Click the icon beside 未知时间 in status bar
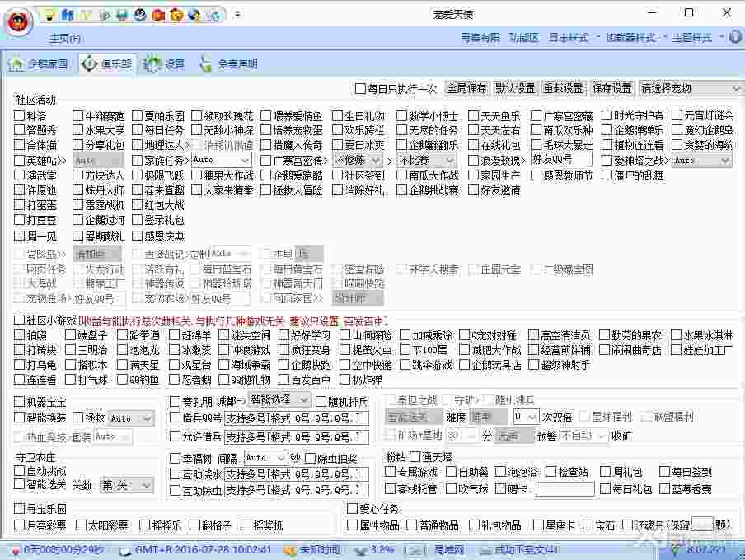Screen dimensions: 745x560 290,550
